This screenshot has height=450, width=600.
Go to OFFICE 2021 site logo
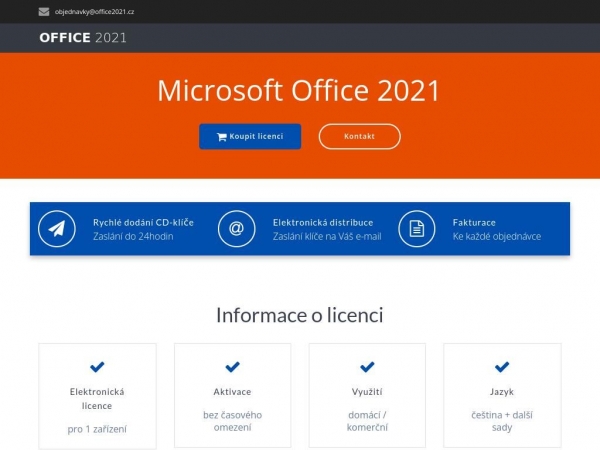coord(83,38)
